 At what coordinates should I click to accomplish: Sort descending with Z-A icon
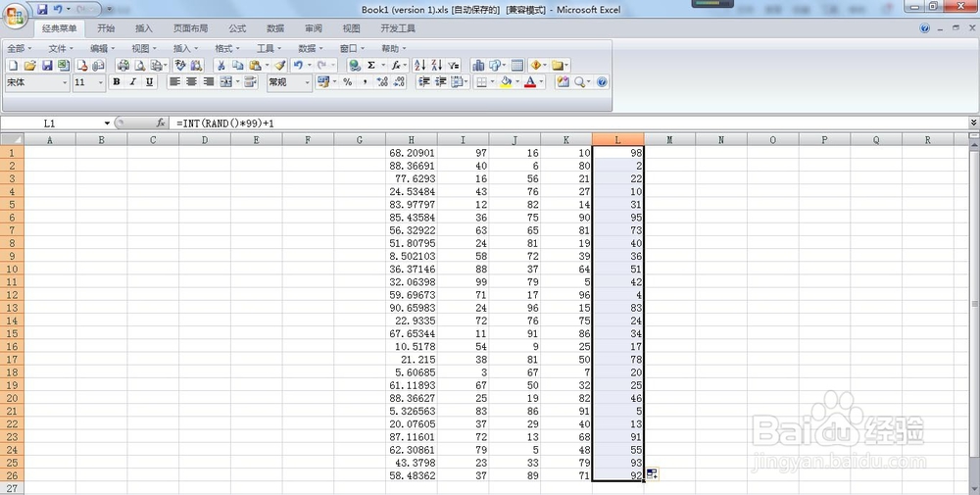coord(437,65)
